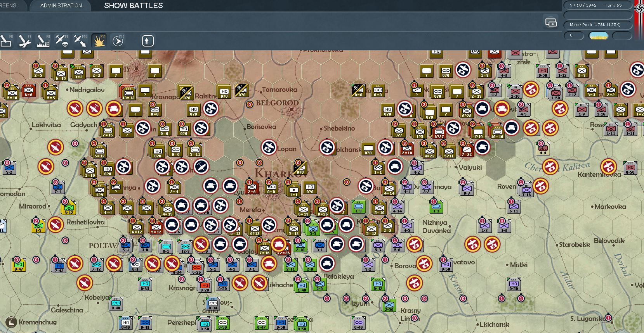Select the SEC 4-4 unit counter
This screenshot has width=644, height=333.
tap(543, 148)
